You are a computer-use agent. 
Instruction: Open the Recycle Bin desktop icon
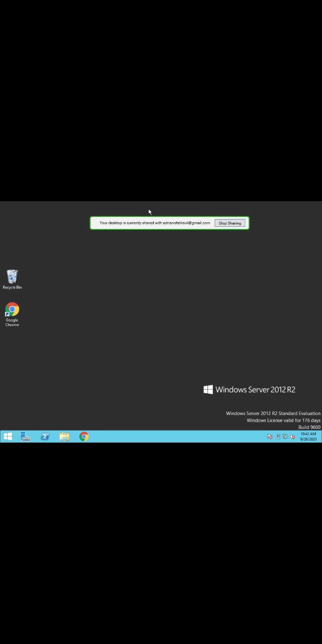click(x=12, y=280)
